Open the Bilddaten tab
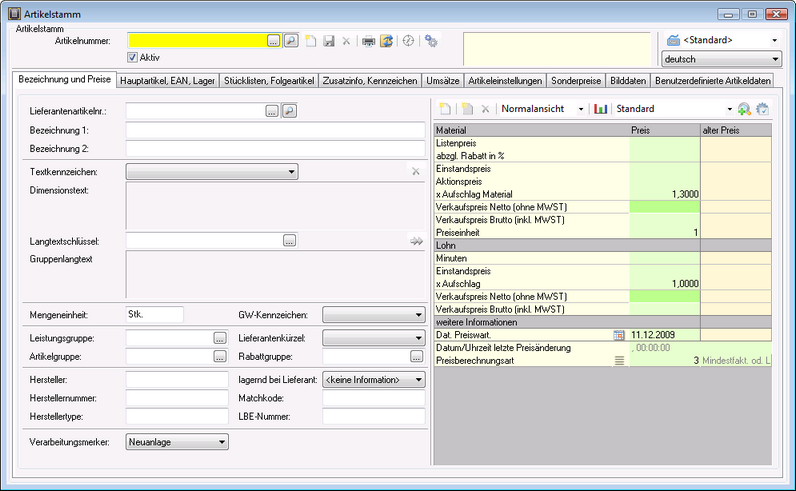The image size is (796, 491). tap(628, 80)
